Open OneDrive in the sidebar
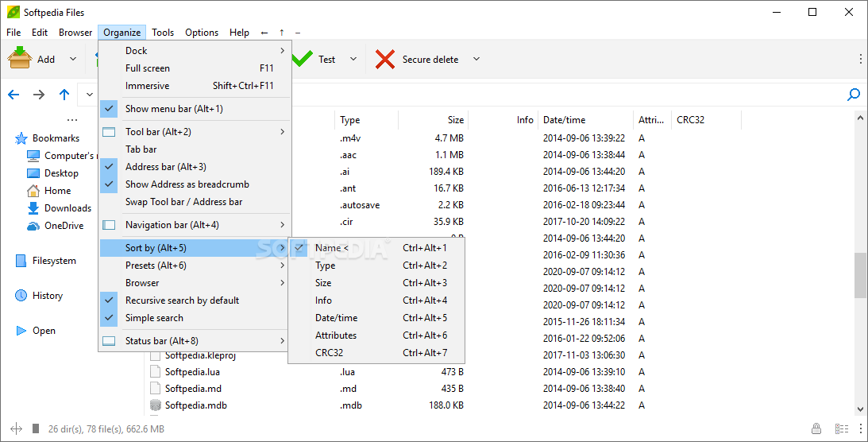 56,226
